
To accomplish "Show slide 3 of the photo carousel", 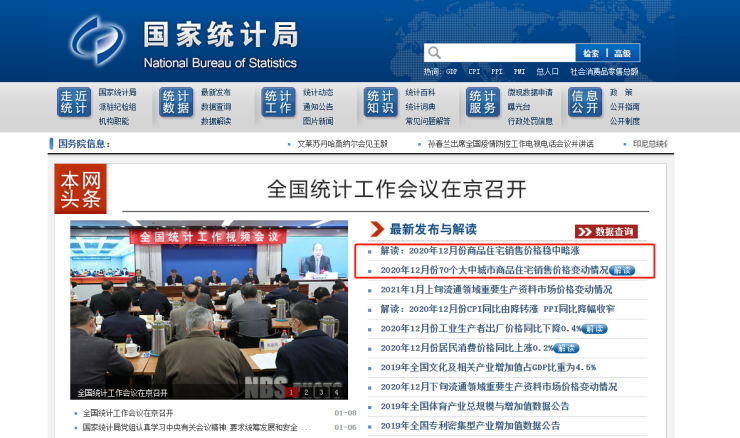I will [x=321, y=392].
